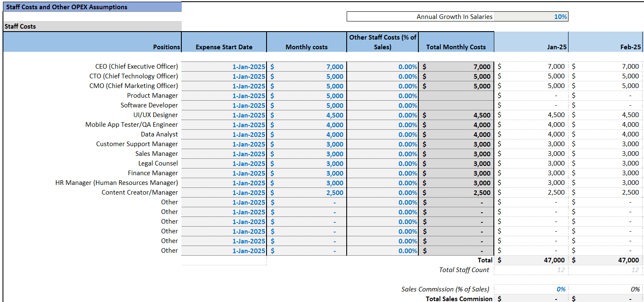Select the Annual Growth In Salaries 10% cell
The height and width of the screenshot is (302, 644).
click(530, 17)
